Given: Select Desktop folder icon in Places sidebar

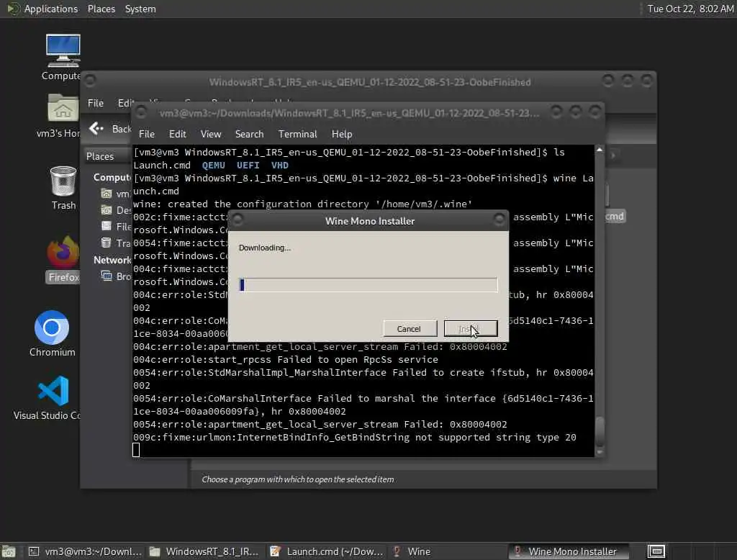Looking at the screenshot, I should (107, 209).
